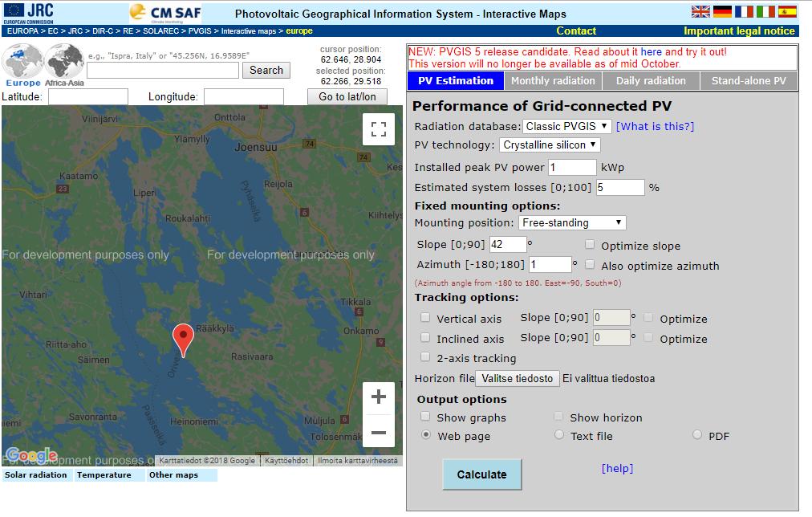Focus the Latitude input field
Image resolution: width=812 pixels, height=517 pixels.
click(88, 97)
